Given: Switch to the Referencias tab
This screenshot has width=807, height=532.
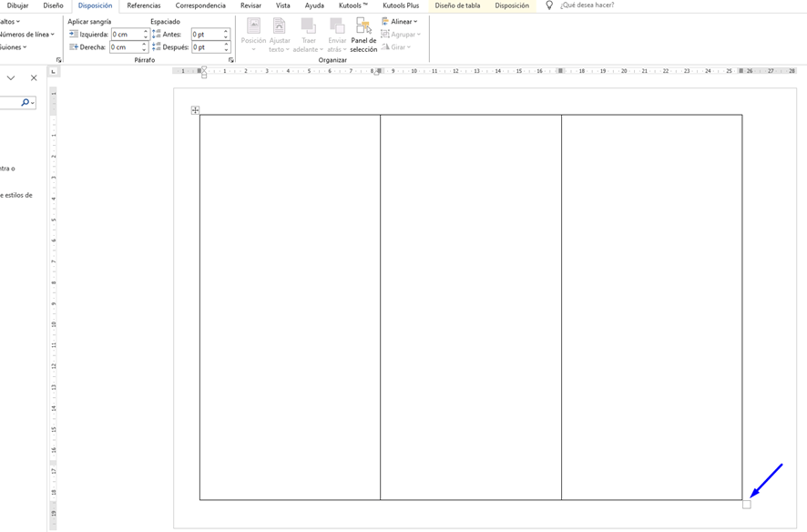Looking at the screenshot, I should [x=144, y=5].
